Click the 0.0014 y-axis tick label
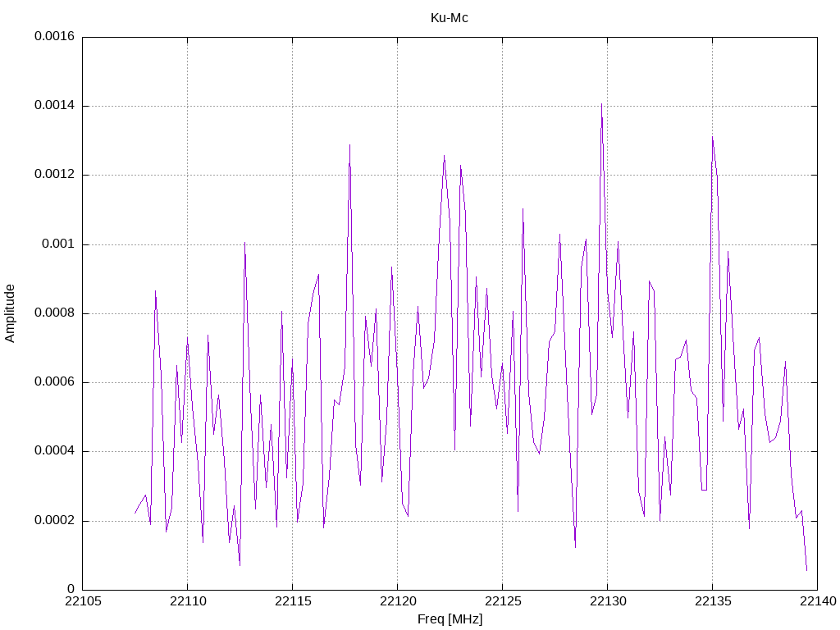Screen dimensions: 840x630 (55, 105)
